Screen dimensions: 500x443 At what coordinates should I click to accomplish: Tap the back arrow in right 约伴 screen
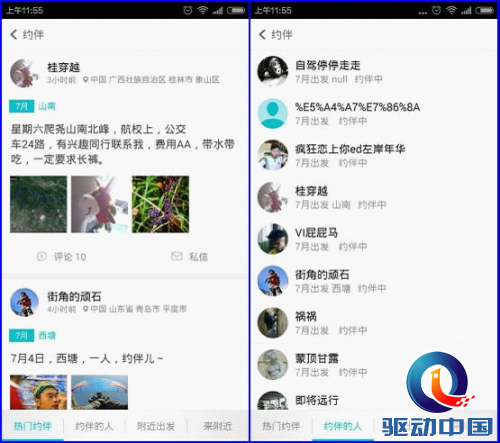tap(262, 34)
